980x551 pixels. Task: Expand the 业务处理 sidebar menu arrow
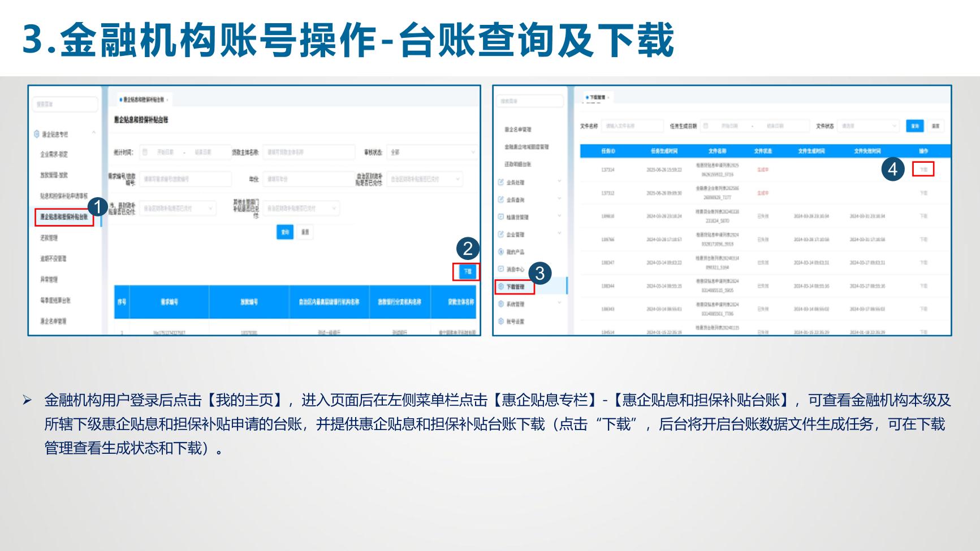(x=559, y=182)
